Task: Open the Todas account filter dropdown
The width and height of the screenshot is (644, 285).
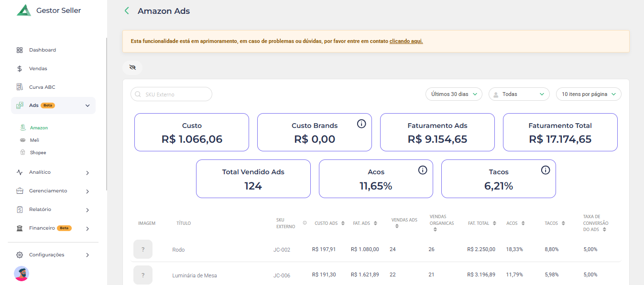Action: [x=519, y=95]
